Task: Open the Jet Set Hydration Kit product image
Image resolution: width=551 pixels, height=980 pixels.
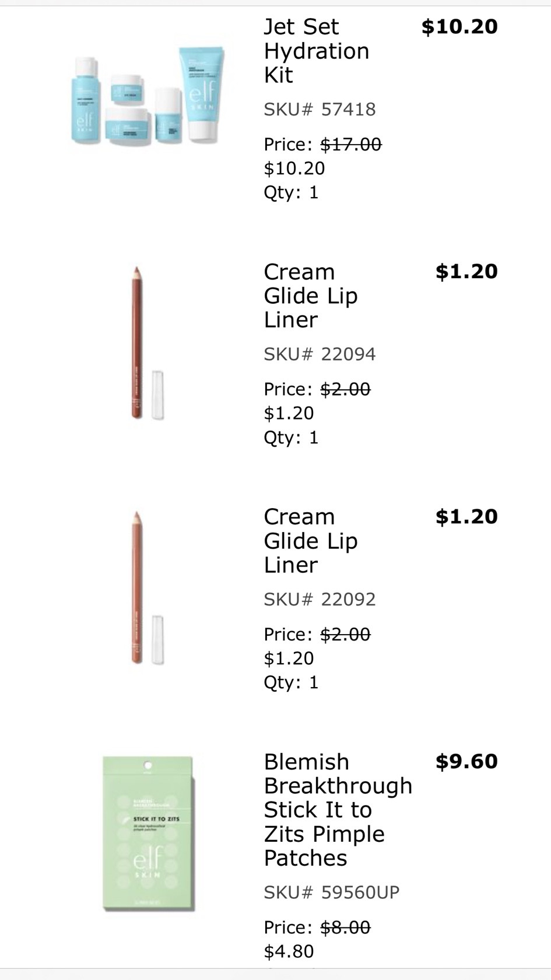Action: point(146,96)
